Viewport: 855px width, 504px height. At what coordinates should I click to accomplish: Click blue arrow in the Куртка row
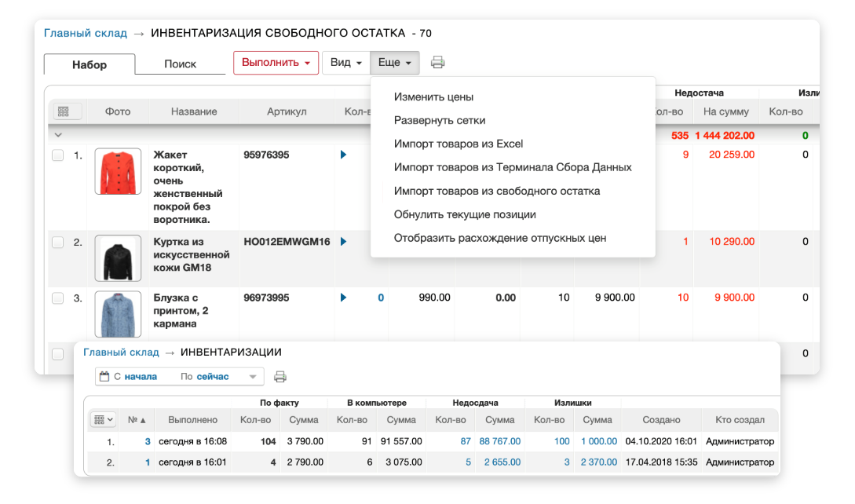coord(343,242)
